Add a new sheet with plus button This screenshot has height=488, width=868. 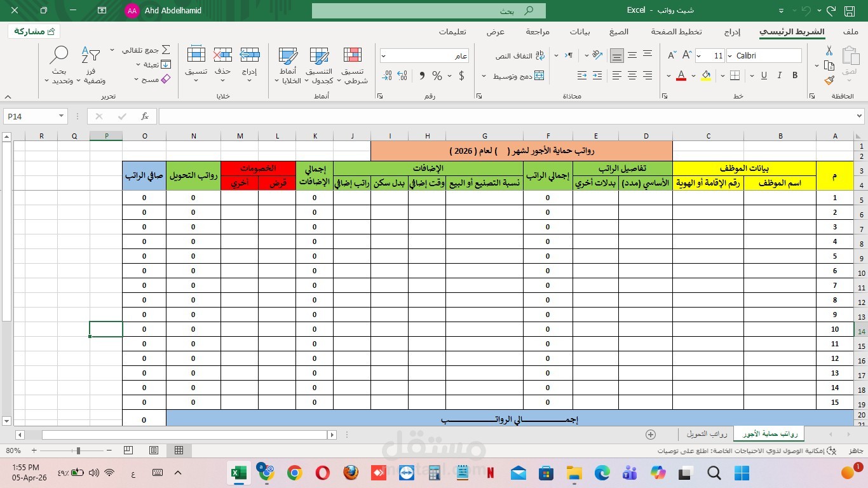click(x=650, y=435)
